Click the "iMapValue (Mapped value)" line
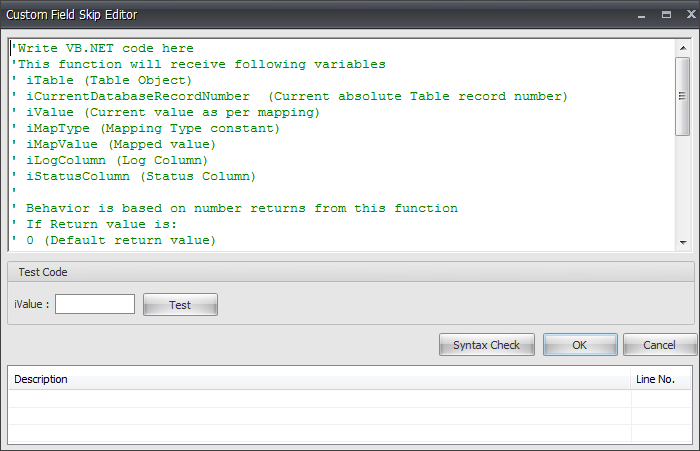 (x=114, y=145)
